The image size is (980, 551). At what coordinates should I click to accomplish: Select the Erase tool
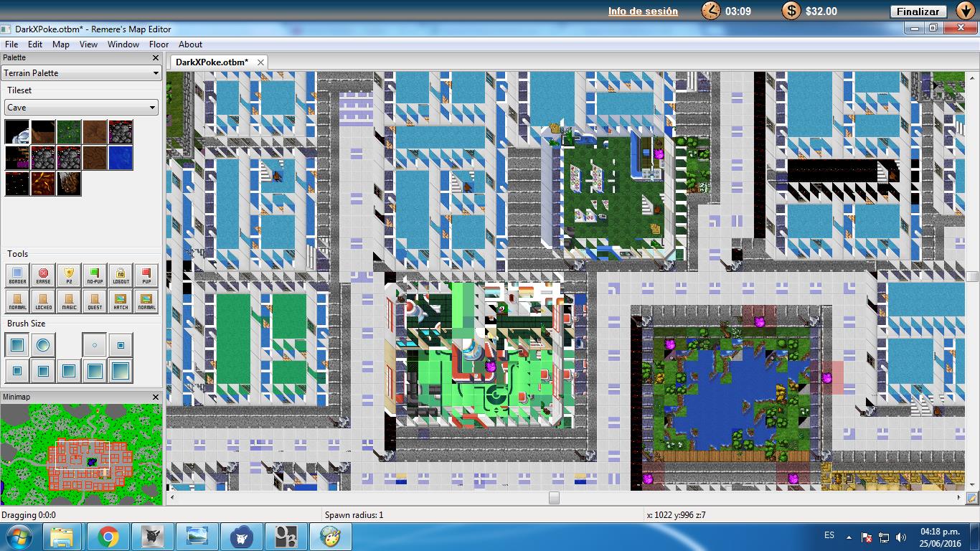[x=43, y=275]
